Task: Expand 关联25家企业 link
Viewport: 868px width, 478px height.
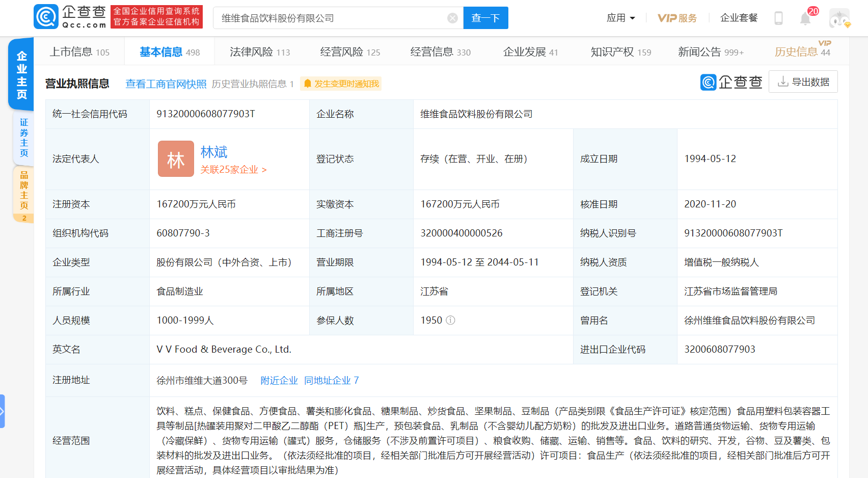Action: [x=233, y=170]
